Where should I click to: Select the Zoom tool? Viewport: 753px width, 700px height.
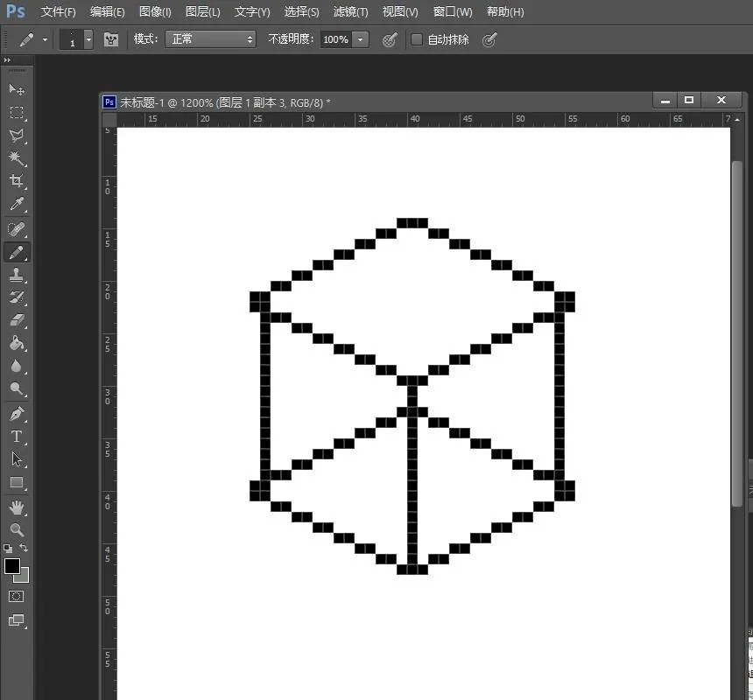tap(17, 529)
